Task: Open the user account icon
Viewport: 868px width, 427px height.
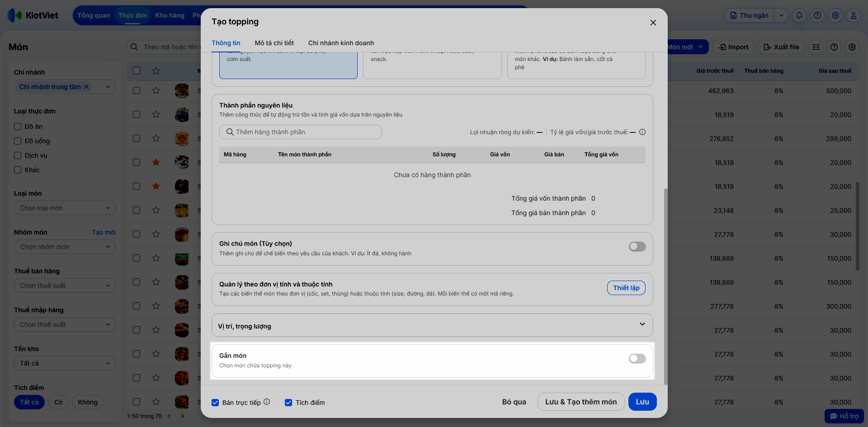Action: coord(854,15)
